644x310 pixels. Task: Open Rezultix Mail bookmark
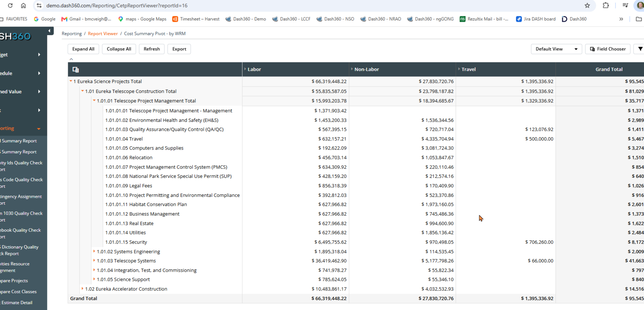click(484, 19)
